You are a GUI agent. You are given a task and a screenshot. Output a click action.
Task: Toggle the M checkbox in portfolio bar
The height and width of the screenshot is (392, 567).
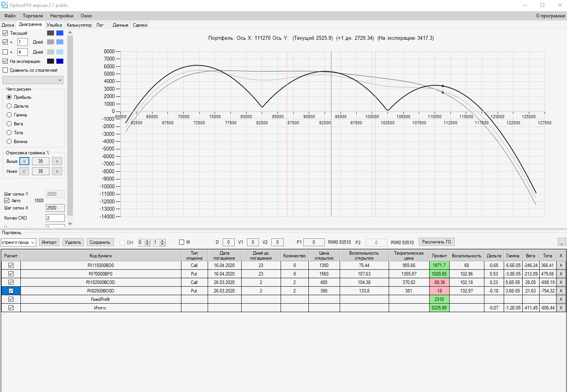(x=181, y=242)
